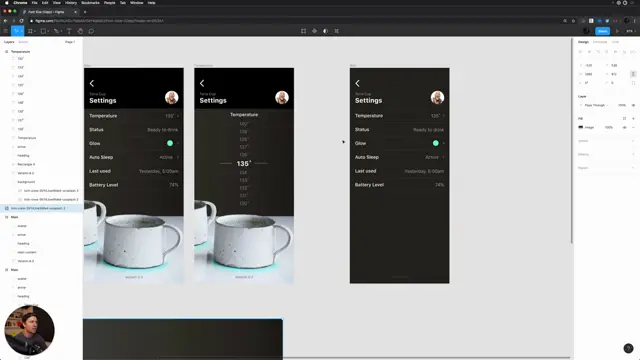
Task: Select the Text tool
Action: 69,31
